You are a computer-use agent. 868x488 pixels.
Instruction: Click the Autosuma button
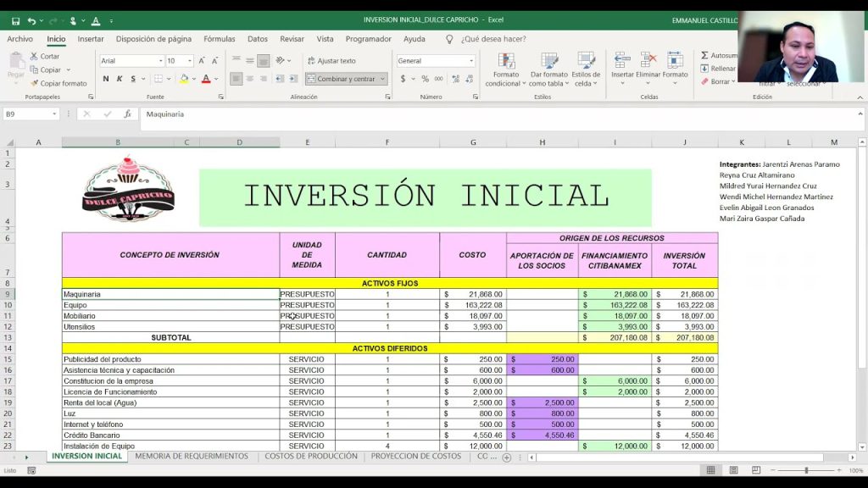[719, 55]
